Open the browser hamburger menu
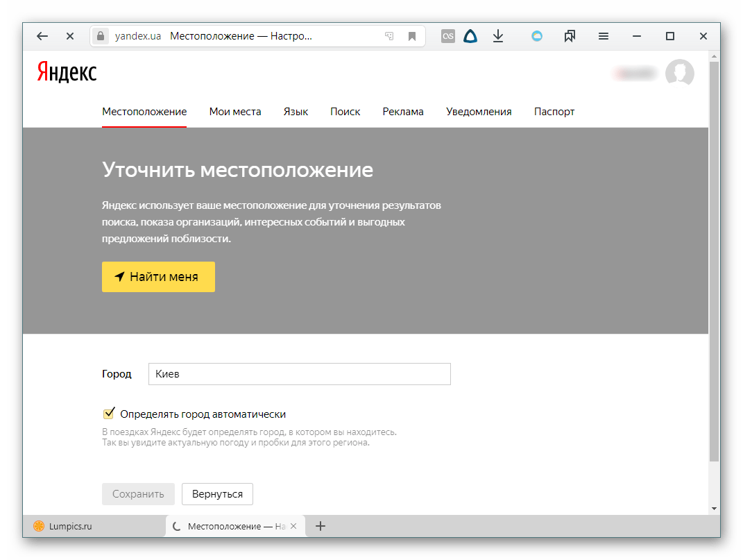The image size is (743, 560). [x=604, y=37]
